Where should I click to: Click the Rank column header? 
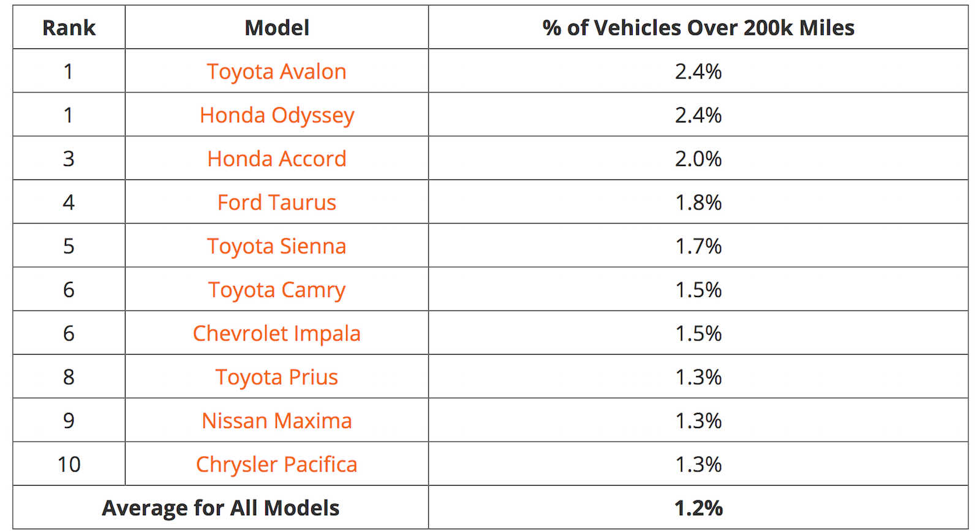coord(69,28)
